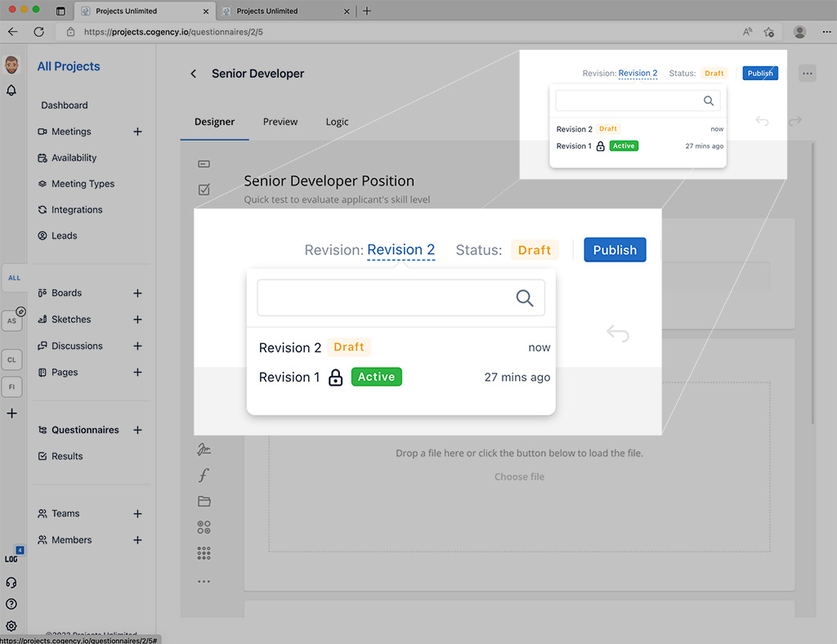Open the help question mark icon
This screenshot has width=837, height=644.
pos(11,605)
